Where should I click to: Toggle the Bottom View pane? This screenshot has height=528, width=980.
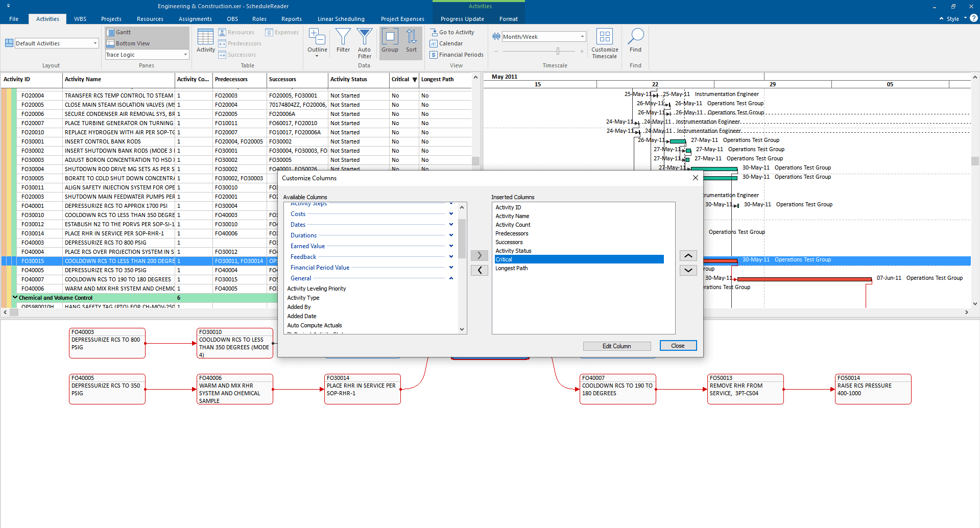(x=147, y=43)
